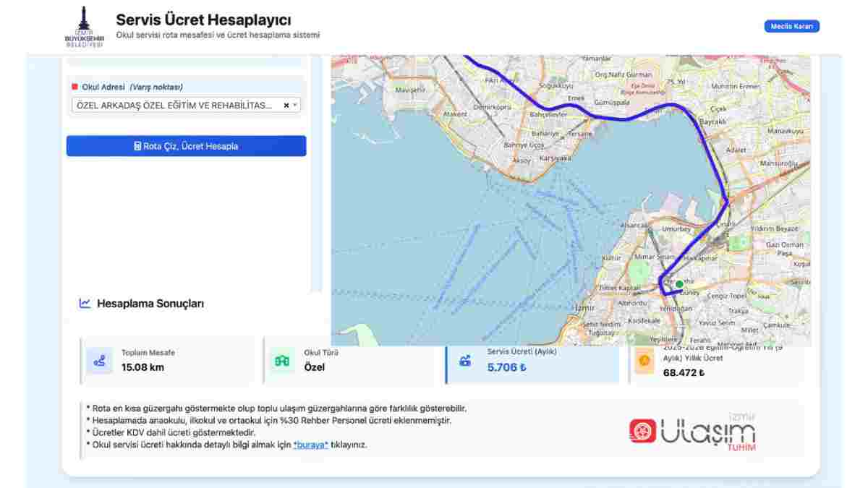Select the Servis Ücreti (Aylık) card

(533, 361)
